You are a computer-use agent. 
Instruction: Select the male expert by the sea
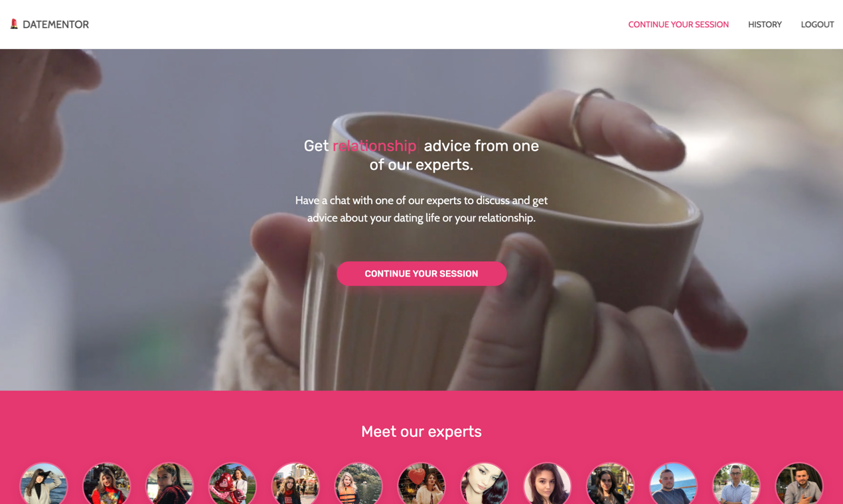(673, 484)
